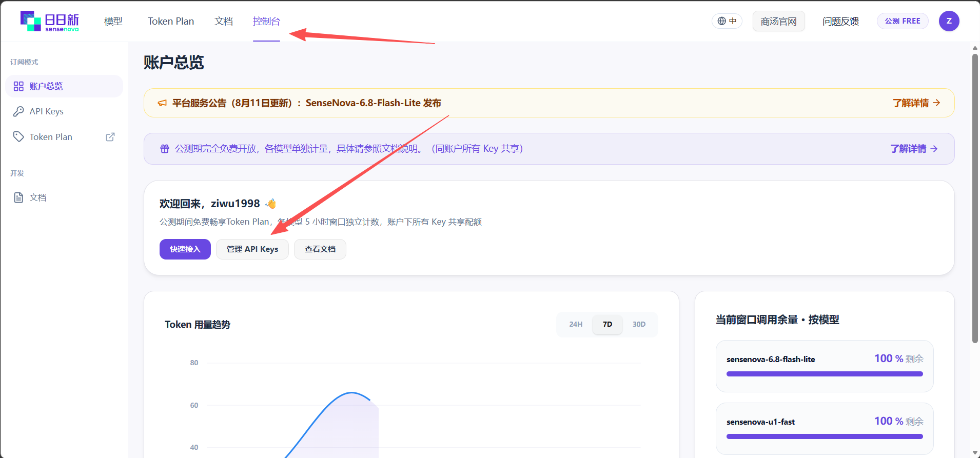Click the 订阅模式 sidebar section label
Image resolution: width=980 pixels, height=458 pixels.
[x=24, y=62]
